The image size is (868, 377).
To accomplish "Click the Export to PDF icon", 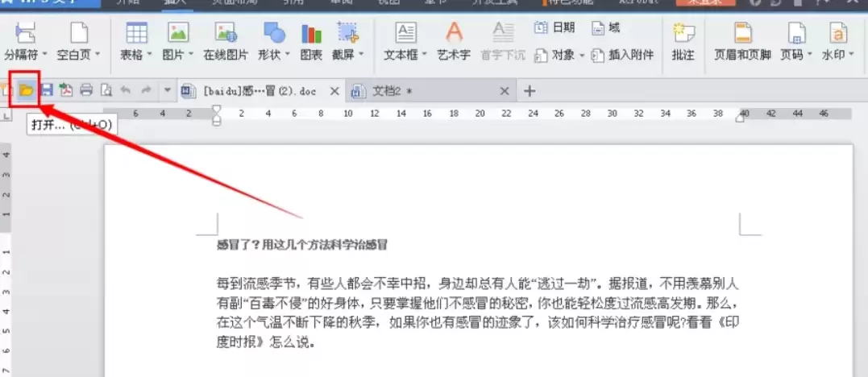I will pyautogui.click(x=66, y=90).
